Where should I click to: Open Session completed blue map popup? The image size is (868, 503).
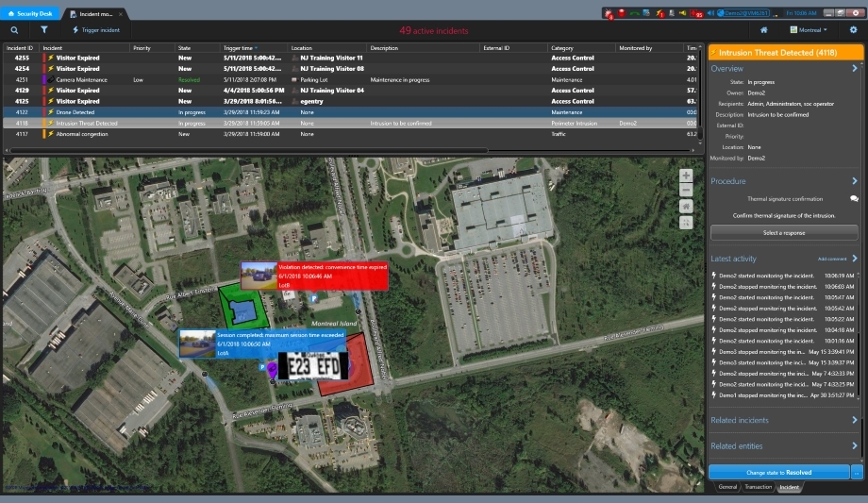coord(262,344)
